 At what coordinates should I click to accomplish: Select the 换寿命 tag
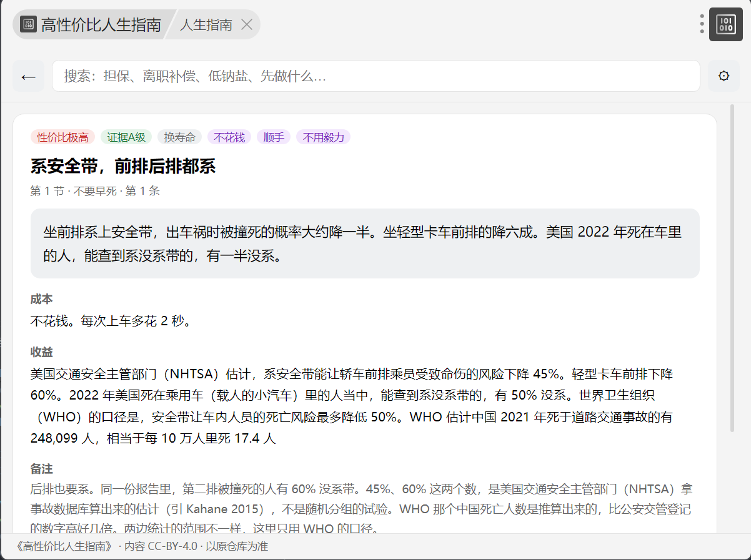tap(179, 137)
